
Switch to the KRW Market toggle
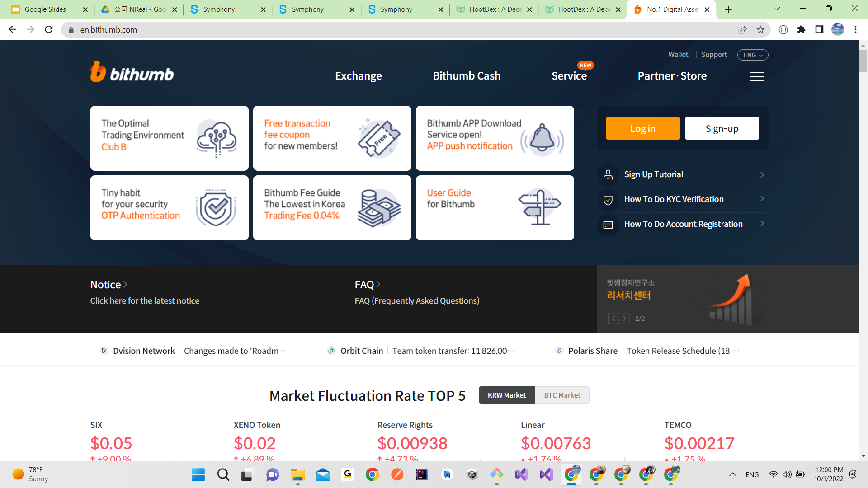coord(506,395)
